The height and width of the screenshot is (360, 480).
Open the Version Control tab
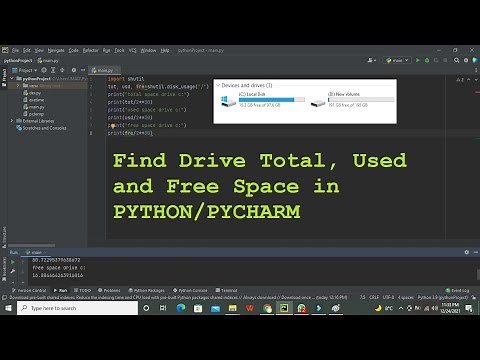pos(29,290)
